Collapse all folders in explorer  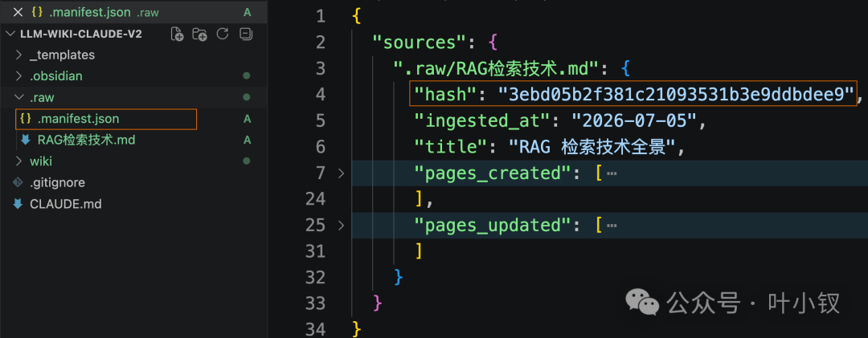coord(245,34)
